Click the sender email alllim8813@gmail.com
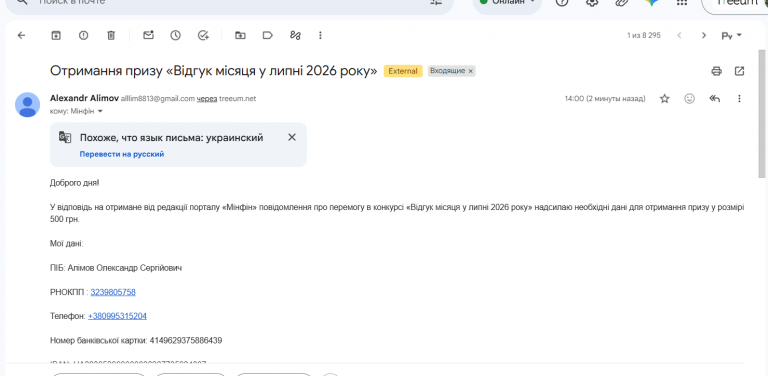The height and width of the screenshot is (376, 768). 158,99
